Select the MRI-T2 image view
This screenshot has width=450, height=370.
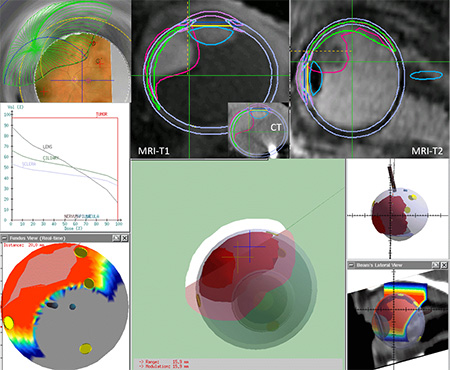coord(370,79)
